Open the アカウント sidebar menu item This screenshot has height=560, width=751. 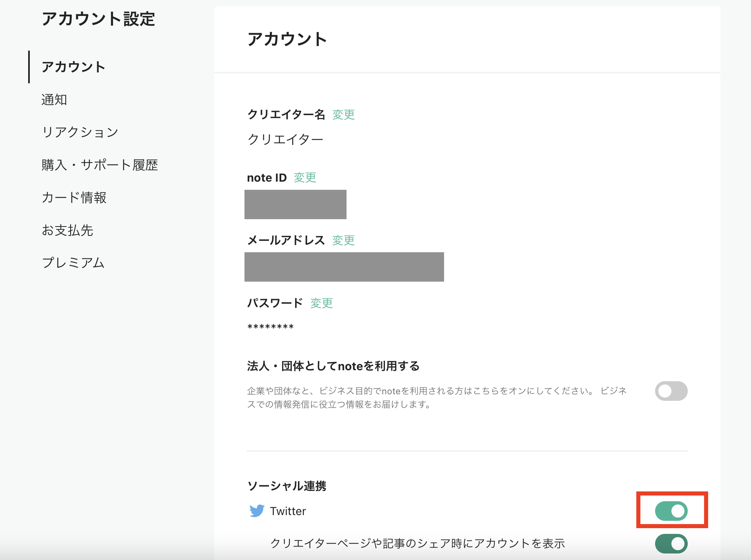point(73,67)
